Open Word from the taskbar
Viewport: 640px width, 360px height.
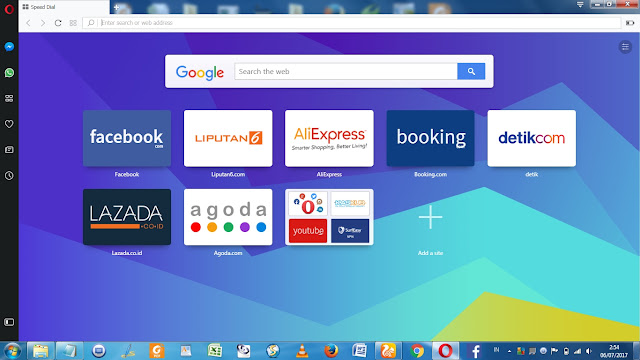(360, 351)
